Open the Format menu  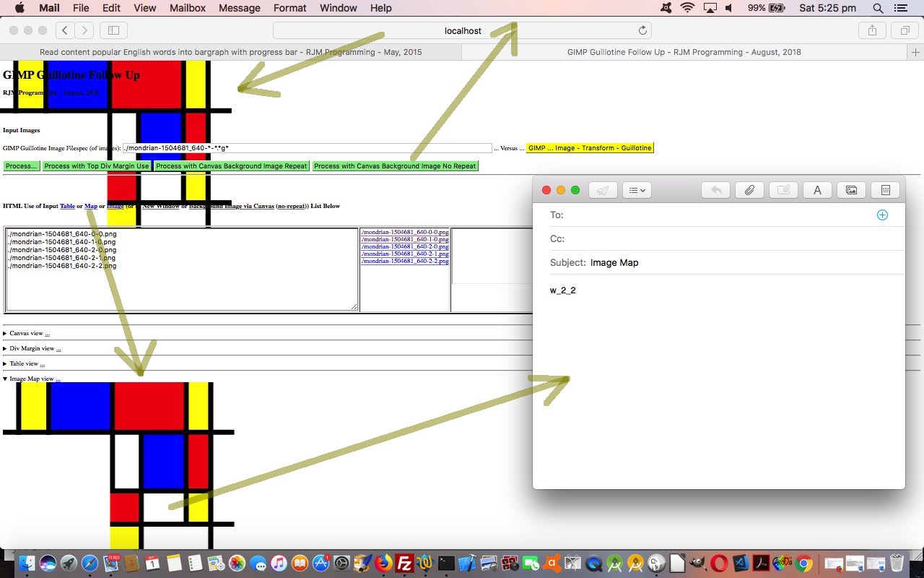click(x=290, y=8)
